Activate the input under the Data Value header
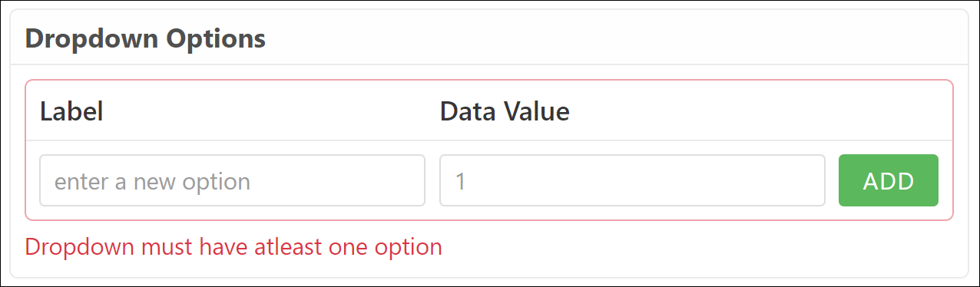The height and width of the screenshot is (287, 980). point(632,180)
